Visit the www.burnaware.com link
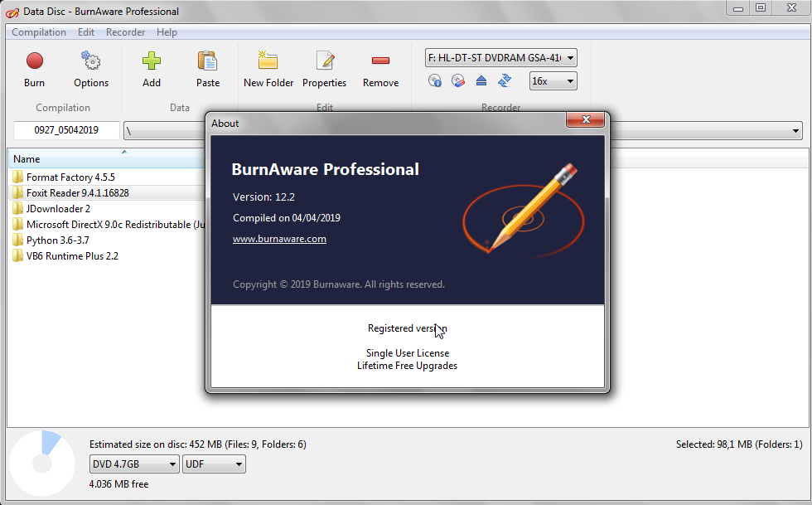812x505 pixels. tap(280, 239)
